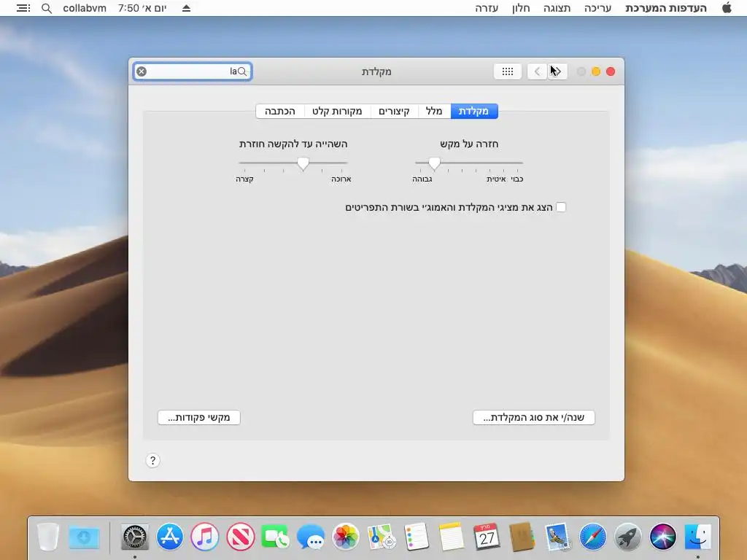Open FaceTime icon in Dock
Viewport: 747px width, 560px height.
point(275,537)
